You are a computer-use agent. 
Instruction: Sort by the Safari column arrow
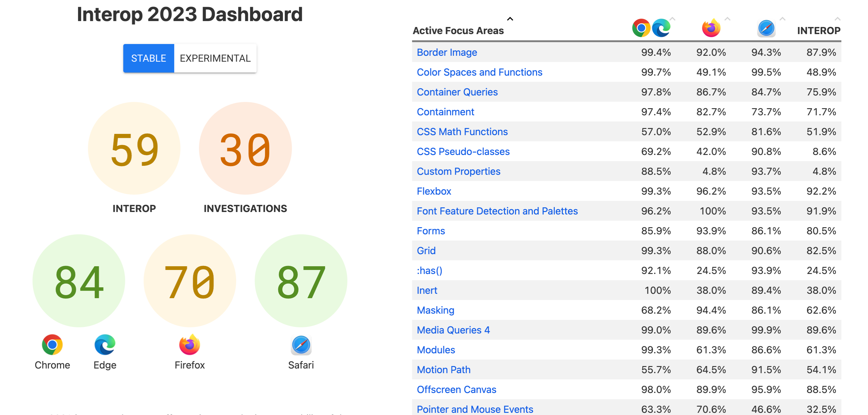coord(782,19)
